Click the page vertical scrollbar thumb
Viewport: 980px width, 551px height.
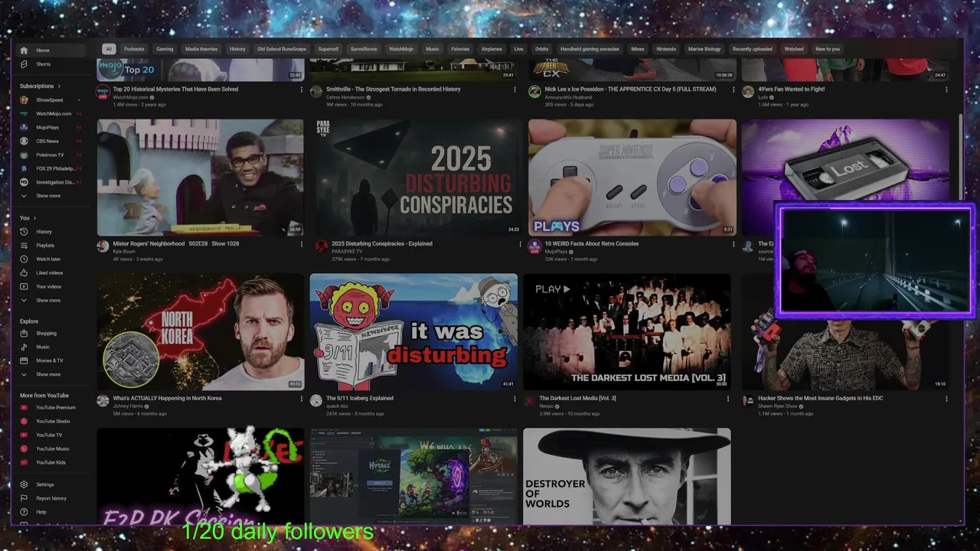point(961,157)
